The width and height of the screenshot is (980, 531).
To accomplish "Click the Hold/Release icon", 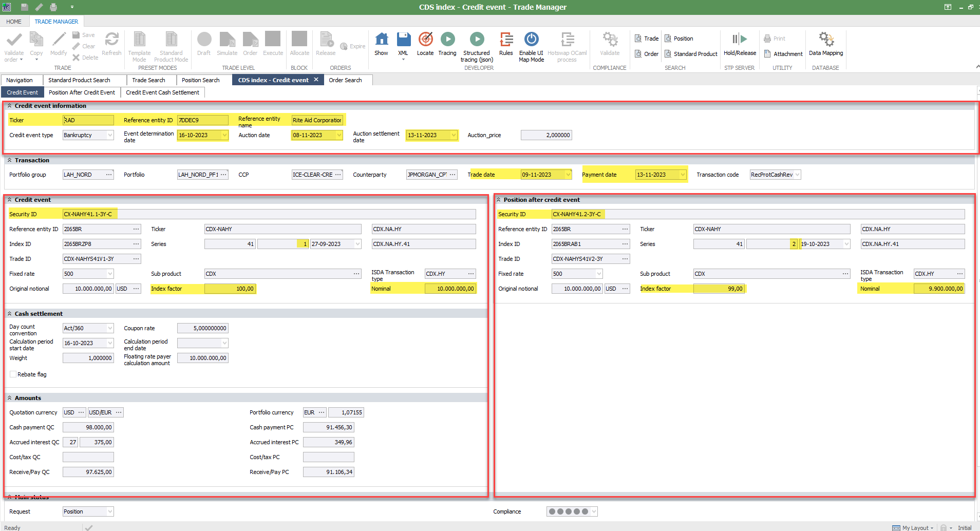I will coord(740,40).
